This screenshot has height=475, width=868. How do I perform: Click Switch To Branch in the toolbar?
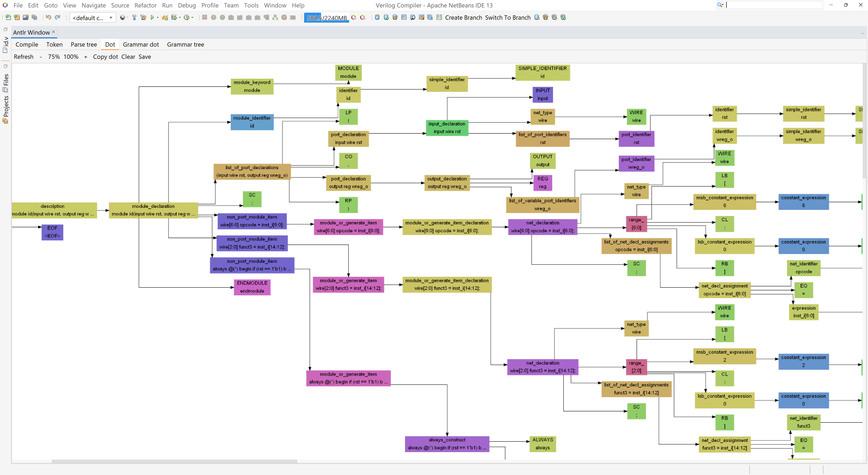point(507,18)
